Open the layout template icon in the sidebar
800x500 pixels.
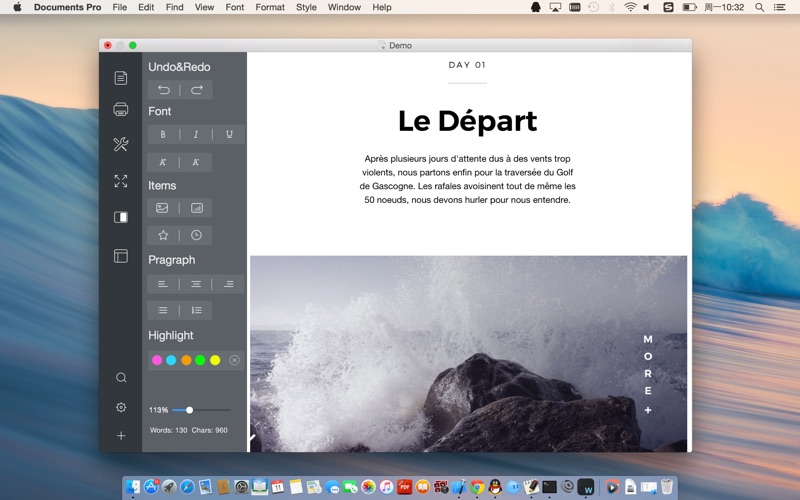point(121,256)
